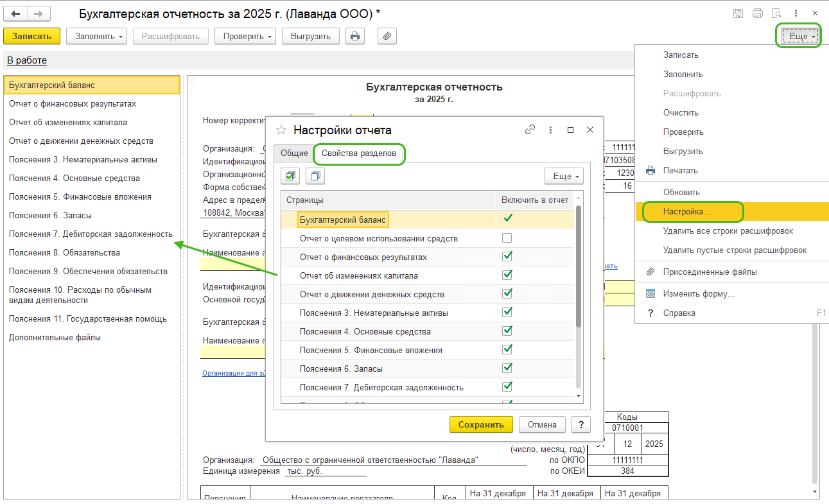Copy link using the dialog's chain icon

[x=530, y=130]
